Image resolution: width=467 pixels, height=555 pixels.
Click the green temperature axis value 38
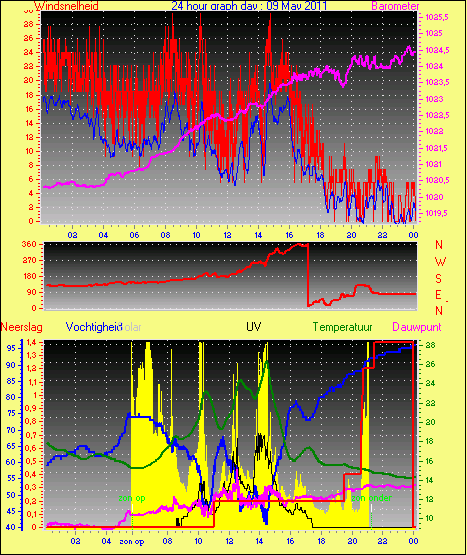click(x=430, y=345)
